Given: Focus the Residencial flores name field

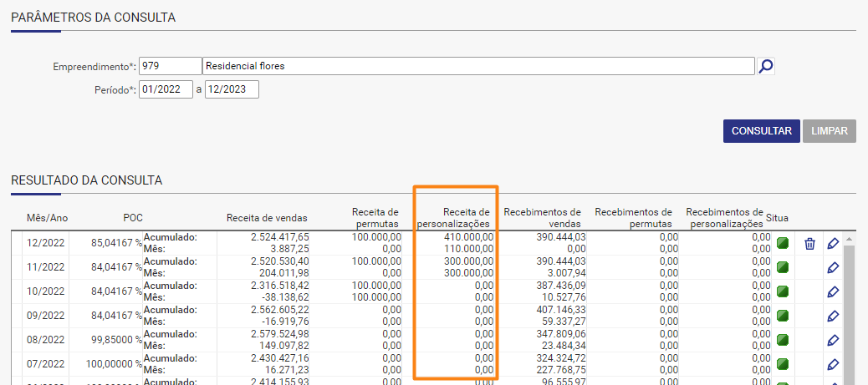Looking at the screenshot, I should 479,66.
